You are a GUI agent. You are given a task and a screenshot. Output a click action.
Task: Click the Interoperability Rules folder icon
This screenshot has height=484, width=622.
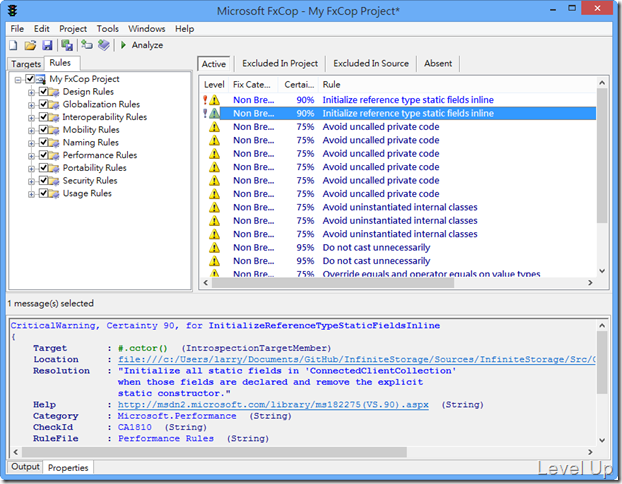click(x=54, y=117)
